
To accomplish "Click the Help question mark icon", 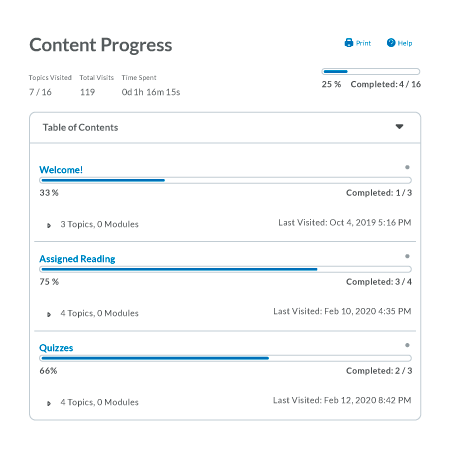I will click(x=391, y=43).
